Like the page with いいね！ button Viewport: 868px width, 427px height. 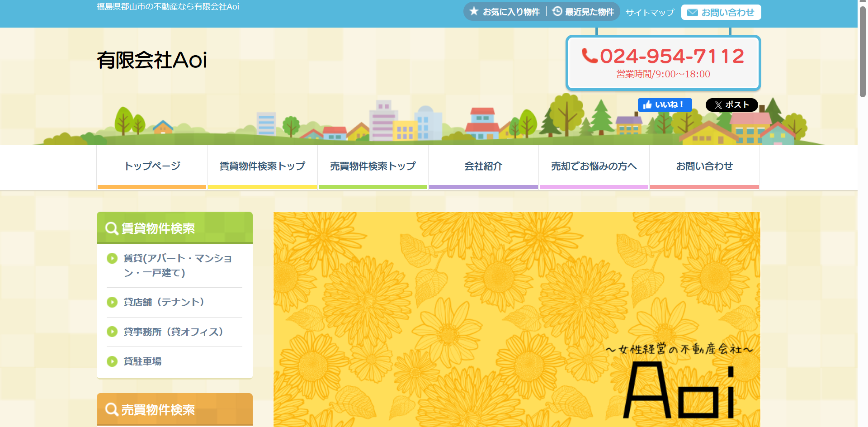coord(665,105)
